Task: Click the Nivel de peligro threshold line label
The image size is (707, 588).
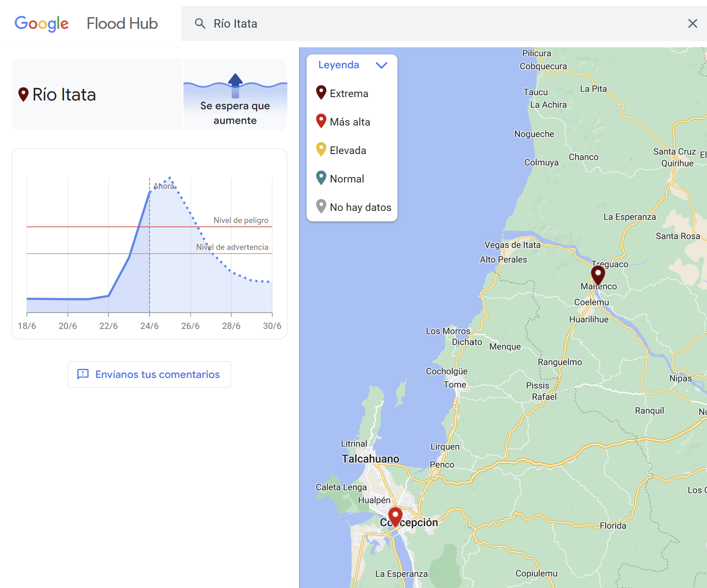Action: (241, 220)
